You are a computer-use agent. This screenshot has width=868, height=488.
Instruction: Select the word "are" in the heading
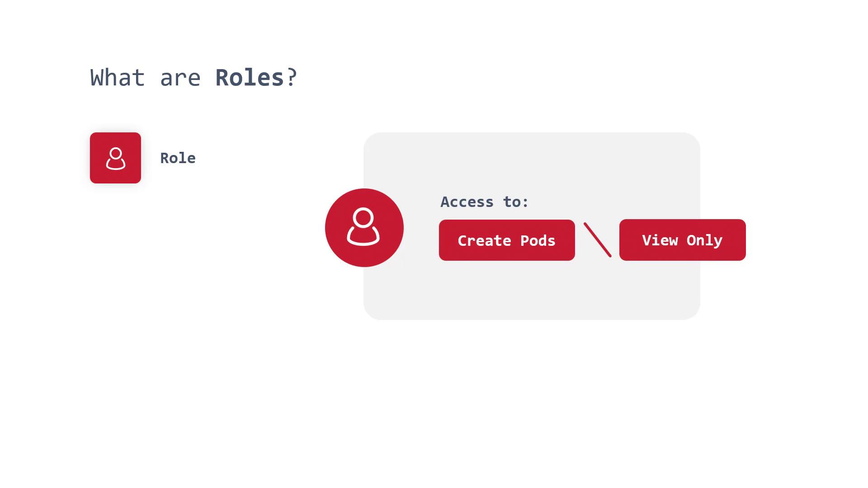[x=180, y=79]
